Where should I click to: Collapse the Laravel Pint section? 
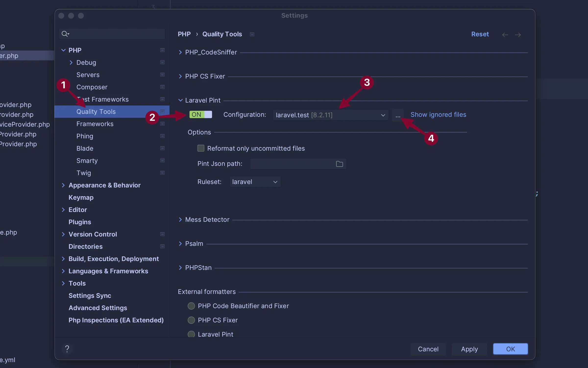181,100
